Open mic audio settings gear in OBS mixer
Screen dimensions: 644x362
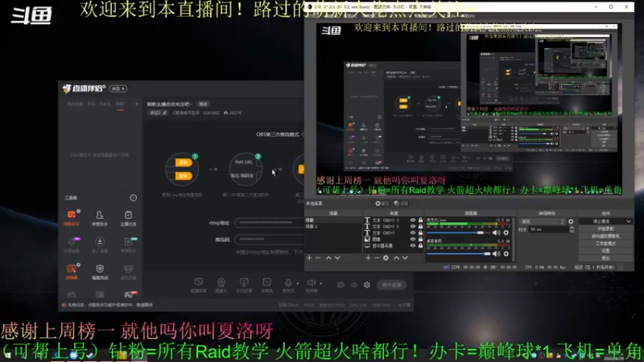click(x=506, y=232)
